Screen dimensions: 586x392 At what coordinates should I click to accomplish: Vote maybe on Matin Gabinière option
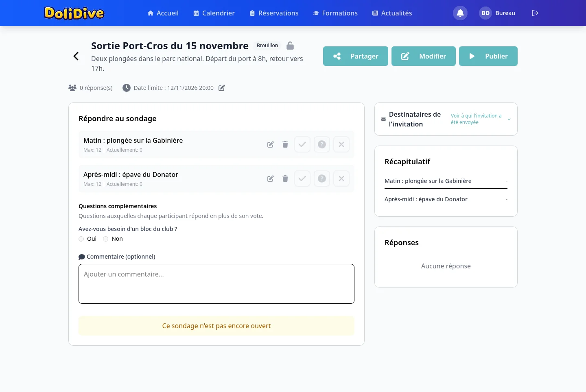pyautogui.click(x=322, y=144)
